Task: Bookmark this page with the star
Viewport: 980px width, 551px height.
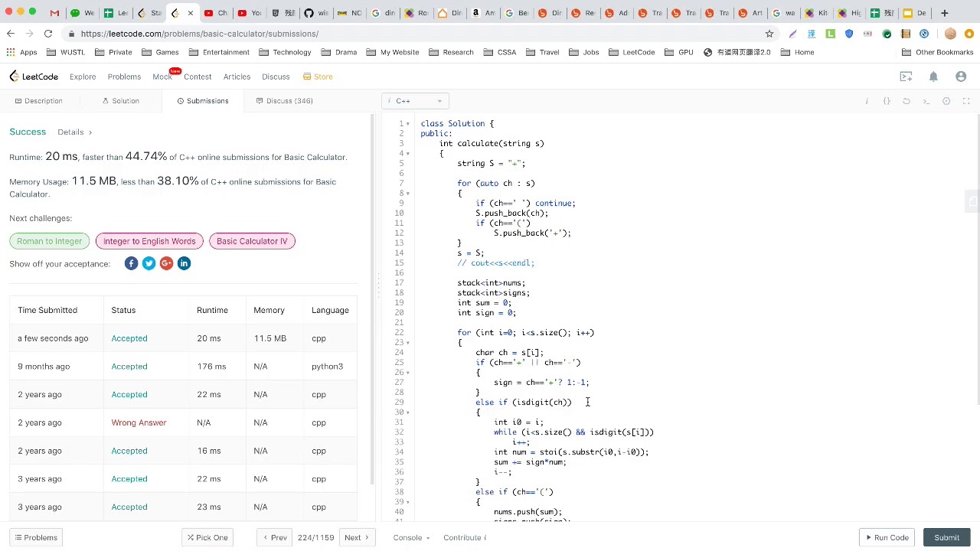Action: pyautogui.click(x=769, y=34)
